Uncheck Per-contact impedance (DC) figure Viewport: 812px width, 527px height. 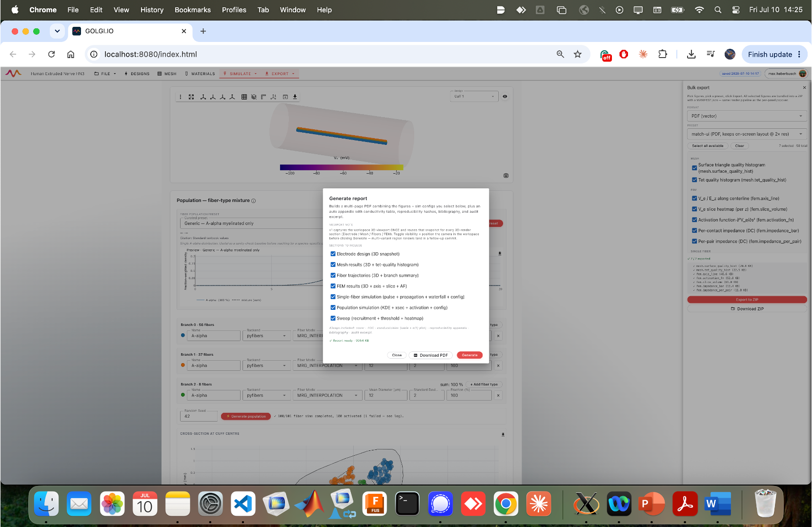[694, 231]
